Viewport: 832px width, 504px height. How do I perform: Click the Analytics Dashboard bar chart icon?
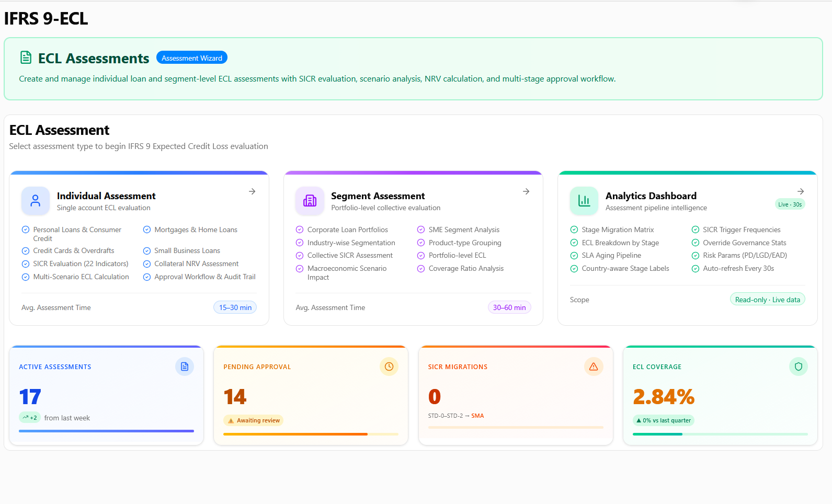(x=584, y=201)
